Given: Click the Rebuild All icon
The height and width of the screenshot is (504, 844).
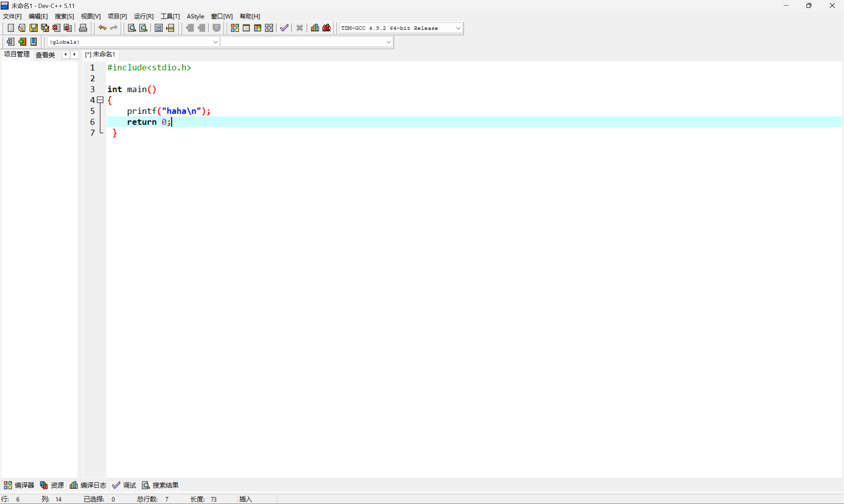Looking at the screenshot, I should 269,28.
